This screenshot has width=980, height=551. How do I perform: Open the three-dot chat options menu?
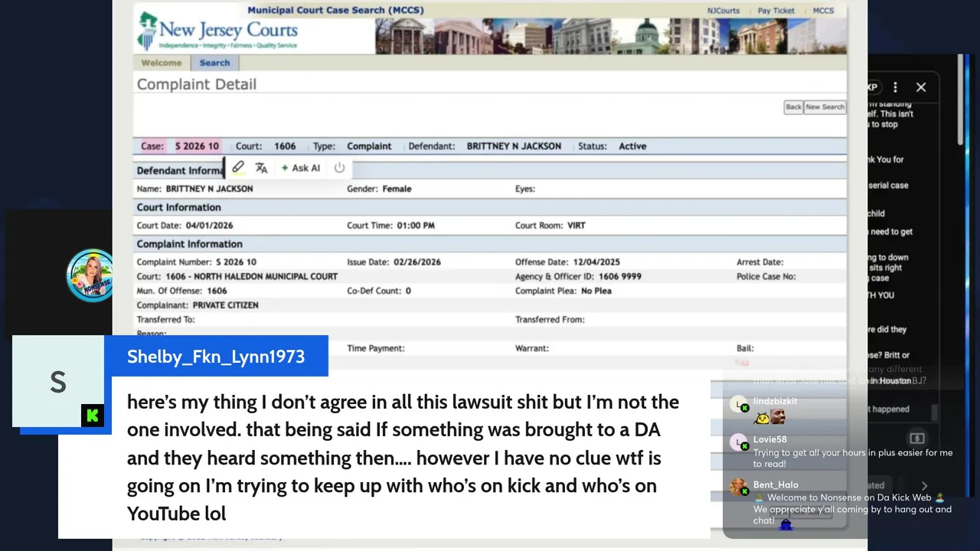tap(895, 87)
